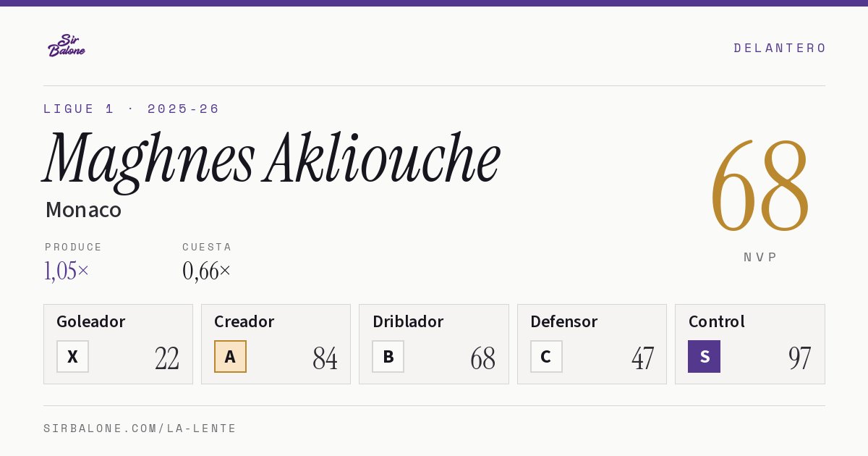Select the Goleador card label

90,321
